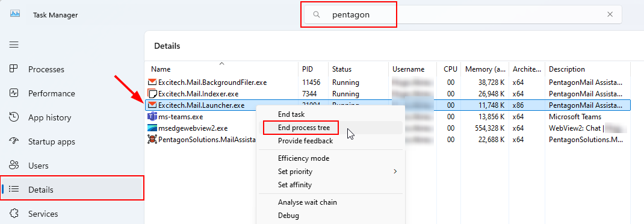Choose End task from context menu

click(291, 114)
